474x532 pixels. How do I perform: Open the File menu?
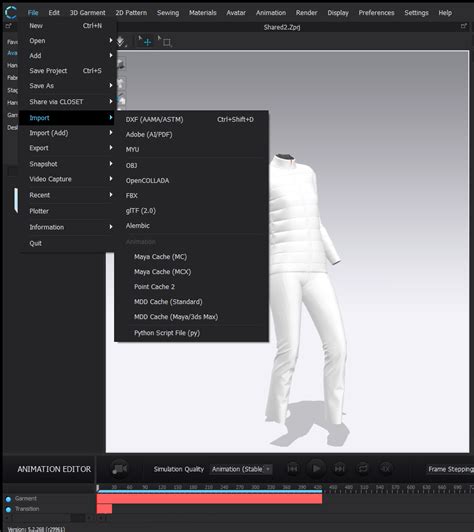33,13
